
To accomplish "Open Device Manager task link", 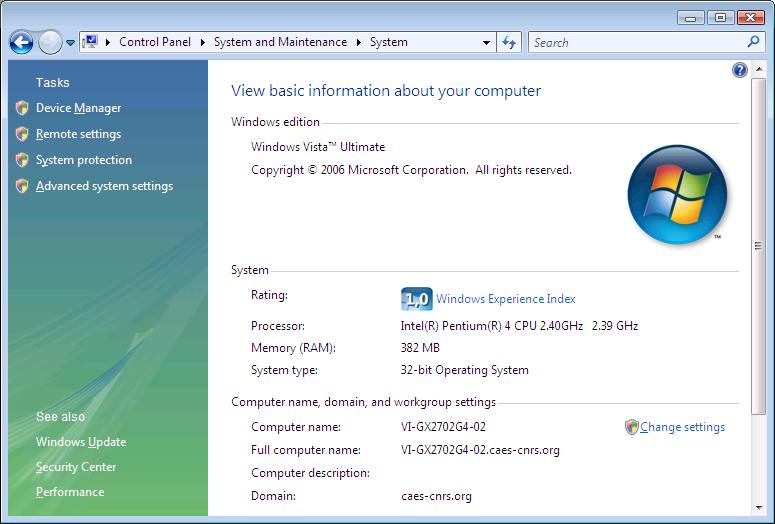I will tap(78, 108).
